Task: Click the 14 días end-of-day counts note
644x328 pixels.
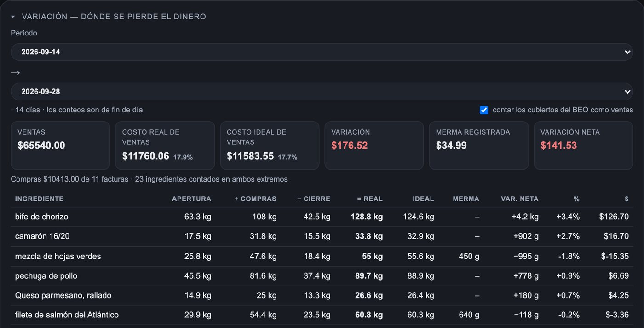Action: 77,110
